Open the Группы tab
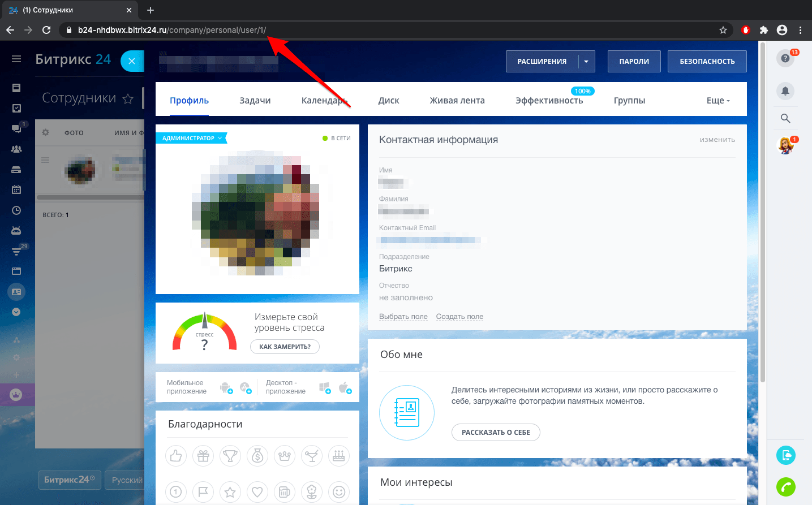This screenshot has width=812, height=505. pos(629,100)
